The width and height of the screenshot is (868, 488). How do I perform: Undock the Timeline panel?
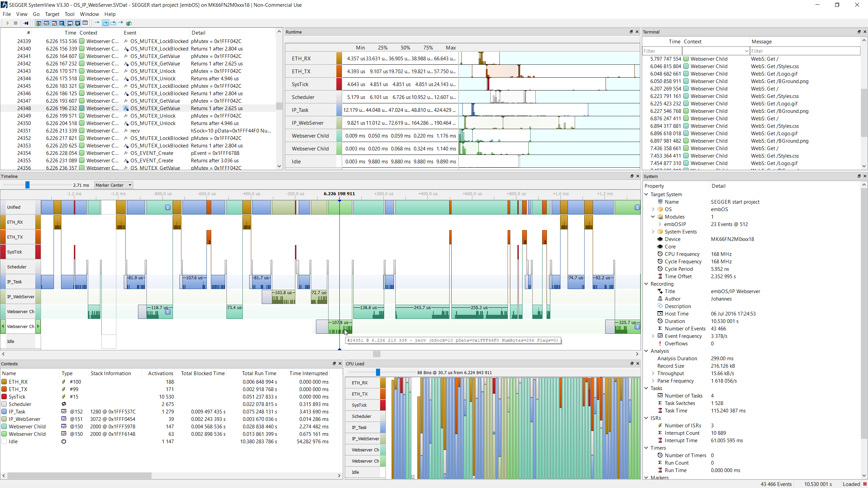tap(632, 176)
